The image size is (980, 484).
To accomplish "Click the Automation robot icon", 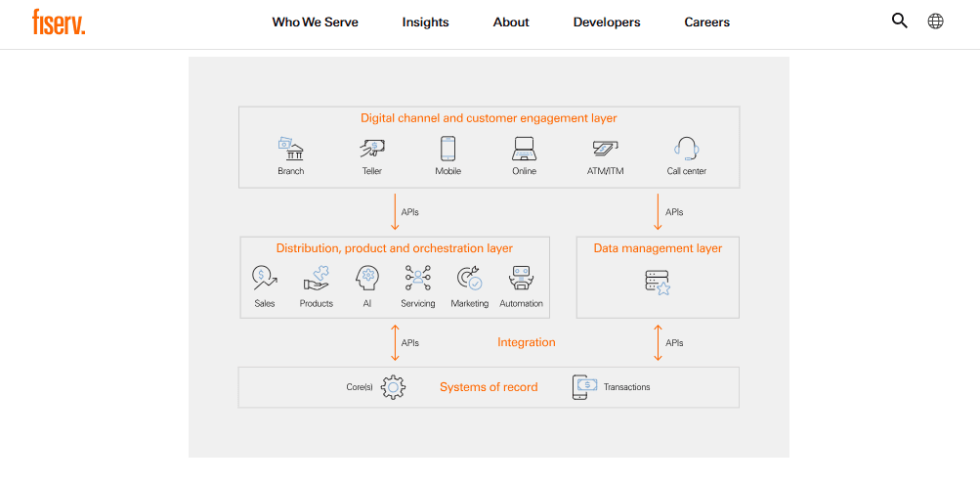I will click(x=521, y=279).
